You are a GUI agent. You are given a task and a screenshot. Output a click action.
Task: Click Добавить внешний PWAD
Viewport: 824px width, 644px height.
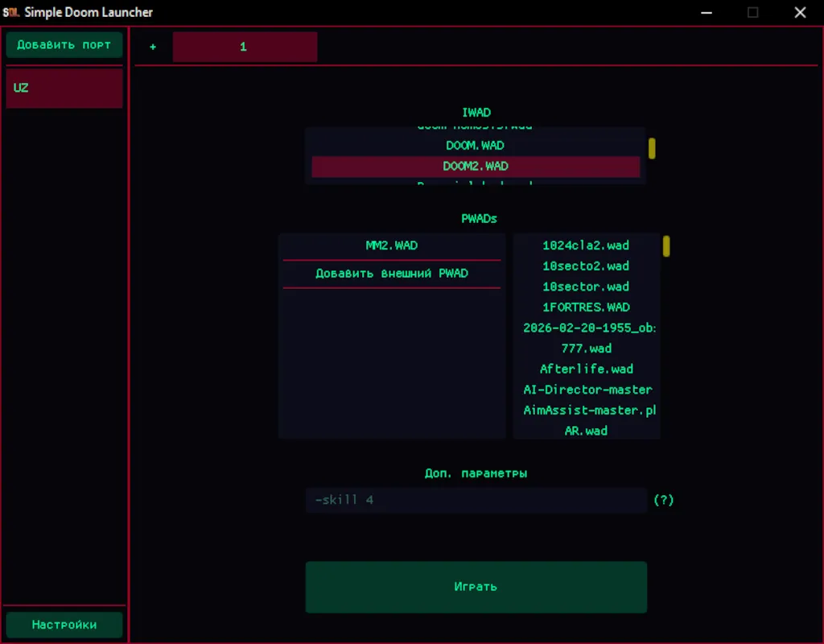pos(392,274)
